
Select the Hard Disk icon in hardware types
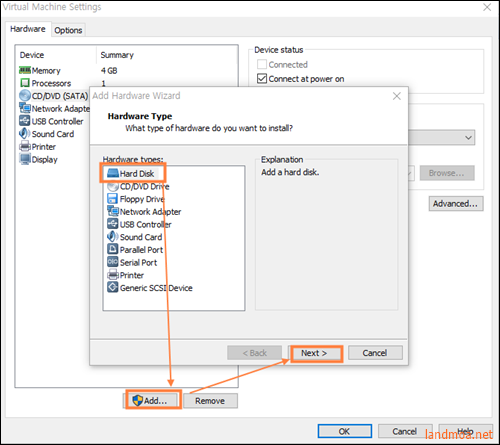coord(113,173)
